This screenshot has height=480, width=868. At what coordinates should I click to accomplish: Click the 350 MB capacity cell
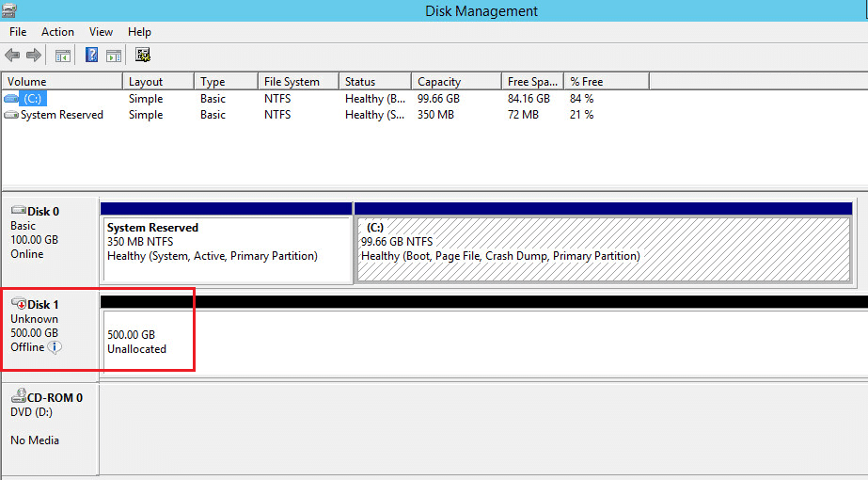coord(435,115)
